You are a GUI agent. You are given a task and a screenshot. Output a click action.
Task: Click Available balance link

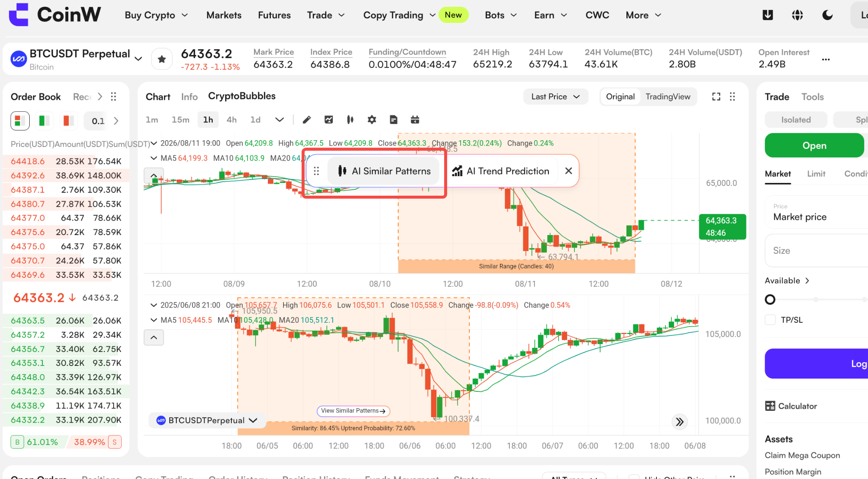coord(787,281)
